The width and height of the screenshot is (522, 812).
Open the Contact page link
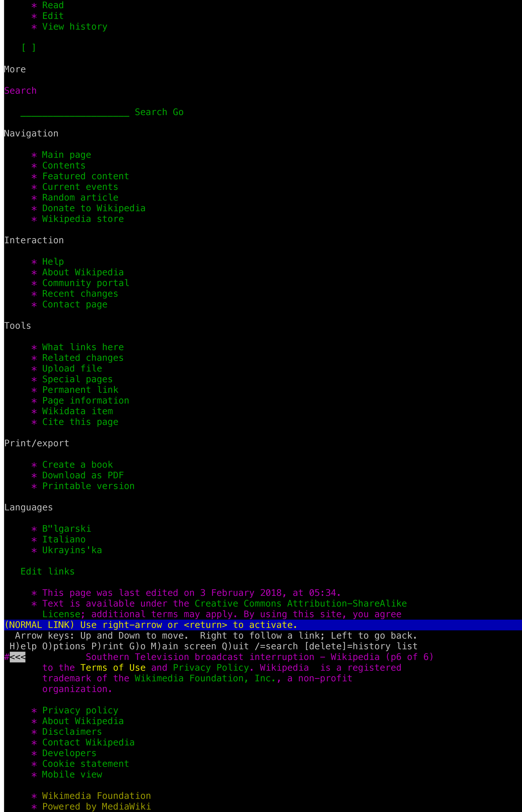(74, 304)
